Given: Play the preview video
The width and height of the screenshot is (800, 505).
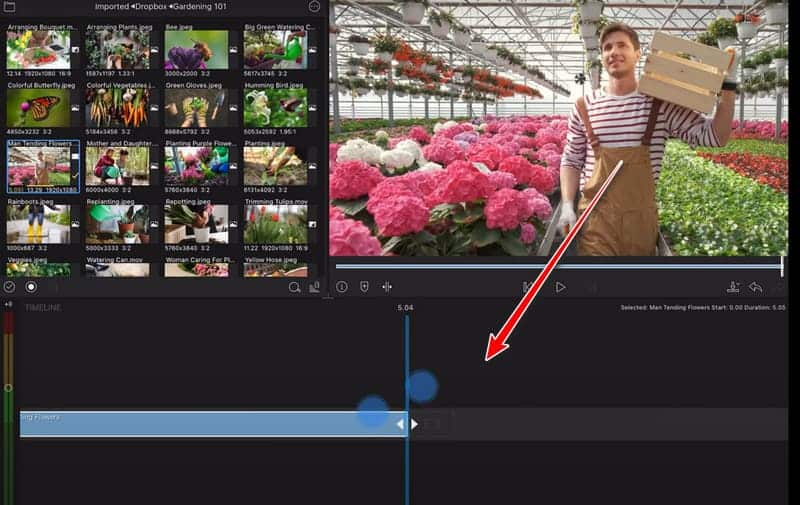Looking at the screenshot, I should pos(560,287).
